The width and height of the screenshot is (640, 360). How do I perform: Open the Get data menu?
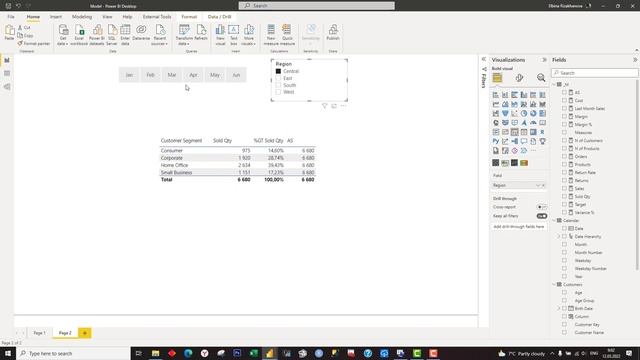[x=63, y=35]
